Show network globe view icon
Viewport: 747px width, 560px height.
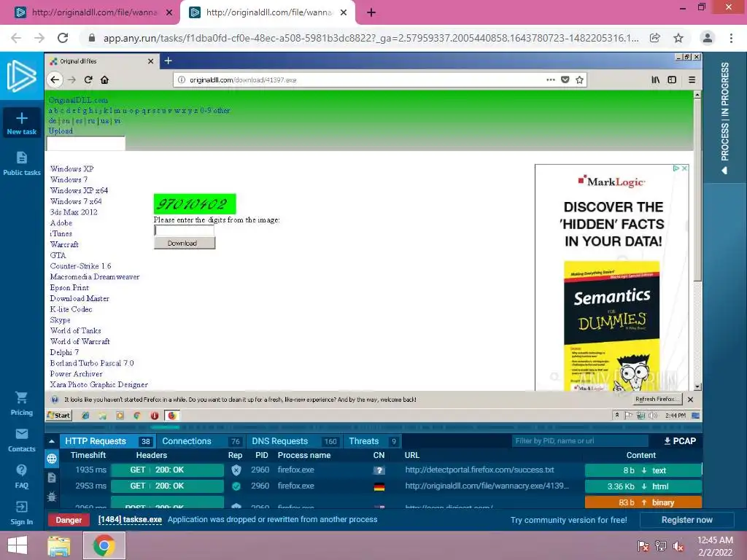[52, 459]
